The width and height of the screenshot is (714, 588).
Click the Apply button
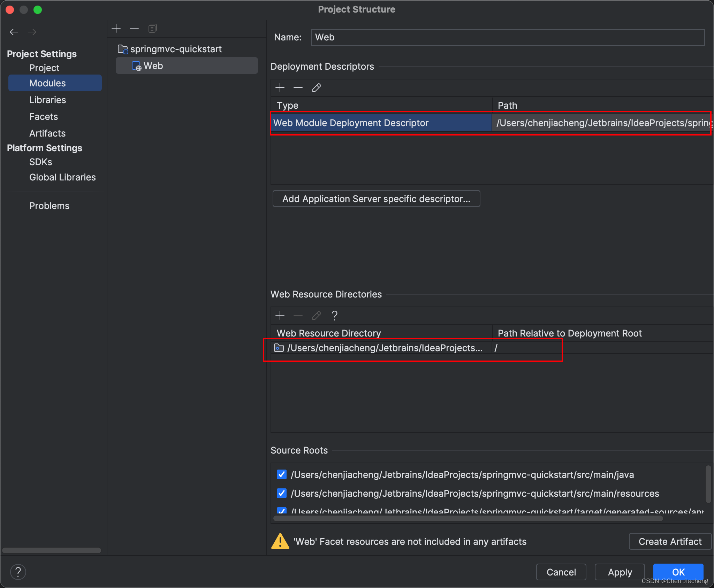(x=620, y=572)
